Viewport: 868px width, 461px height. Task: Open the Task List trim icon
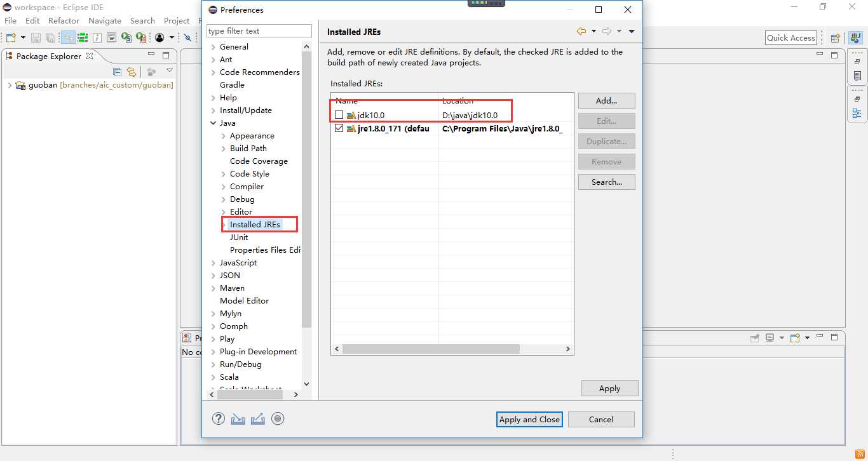(x=857, y=76)
